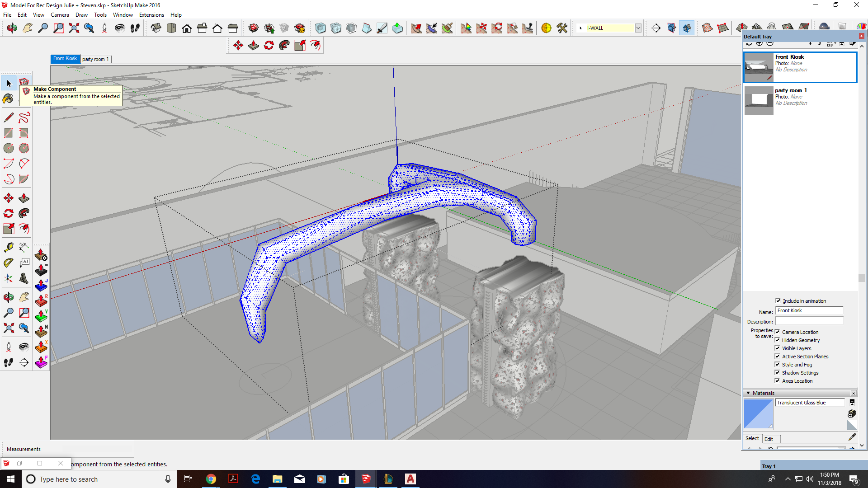Open the Extensions menu
Viewport: 868px width, 488px height.
click(151, 15)
